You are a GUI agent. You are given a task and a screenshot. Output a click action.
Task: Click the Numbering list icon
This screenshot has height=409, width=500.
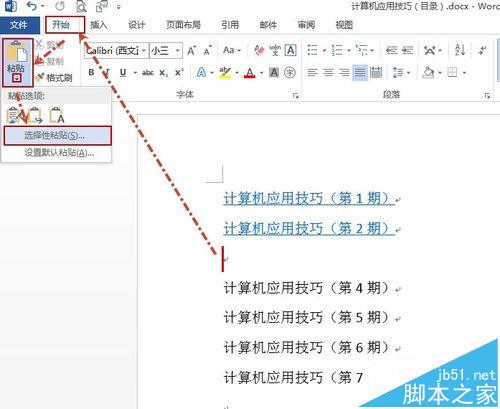click(337, 50)
